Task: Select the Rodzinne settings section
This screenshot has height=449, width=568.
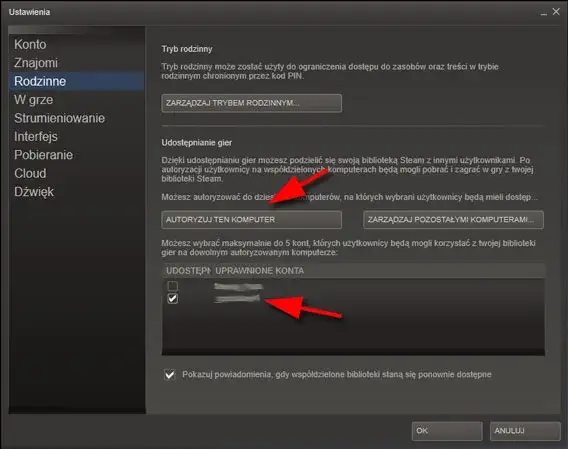Action: click(x=76, y=81)
